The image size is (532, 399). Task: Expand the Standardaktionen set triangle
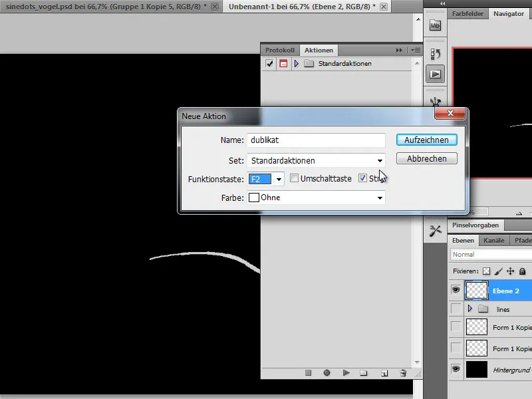296,63
